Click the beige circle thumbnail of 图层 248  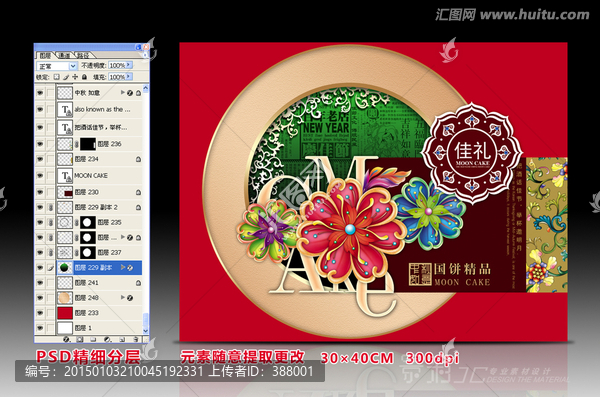(65, 297)
